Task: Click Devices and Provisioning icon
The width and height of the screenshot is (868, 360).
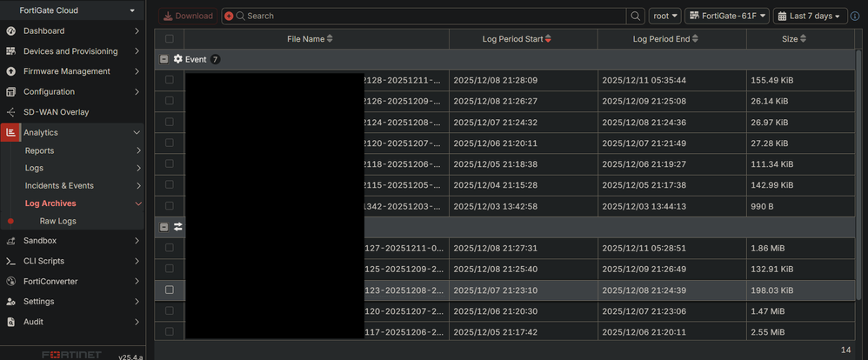Action: coord(10,51)
